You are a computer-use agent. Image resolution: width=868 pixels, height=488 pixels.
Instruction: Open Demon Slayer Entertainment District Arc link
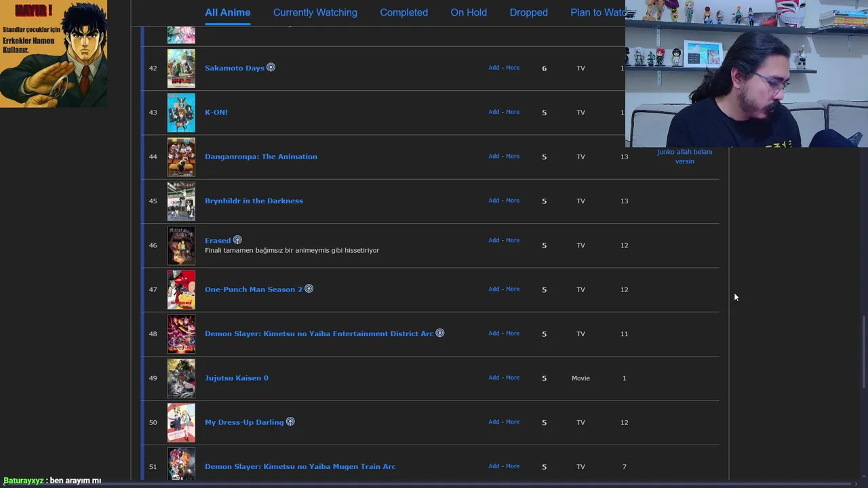coord(319,333)
